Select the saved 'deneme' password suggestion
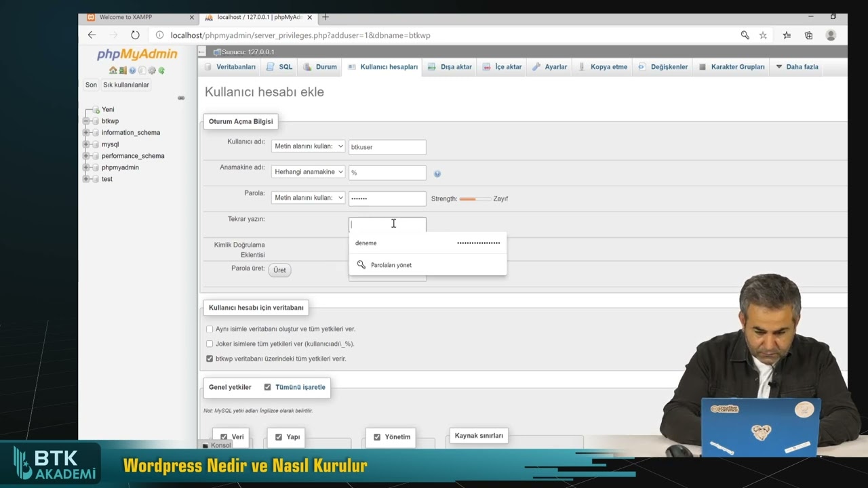The height and width of the screenshot is (488, 868). [428, 243]
